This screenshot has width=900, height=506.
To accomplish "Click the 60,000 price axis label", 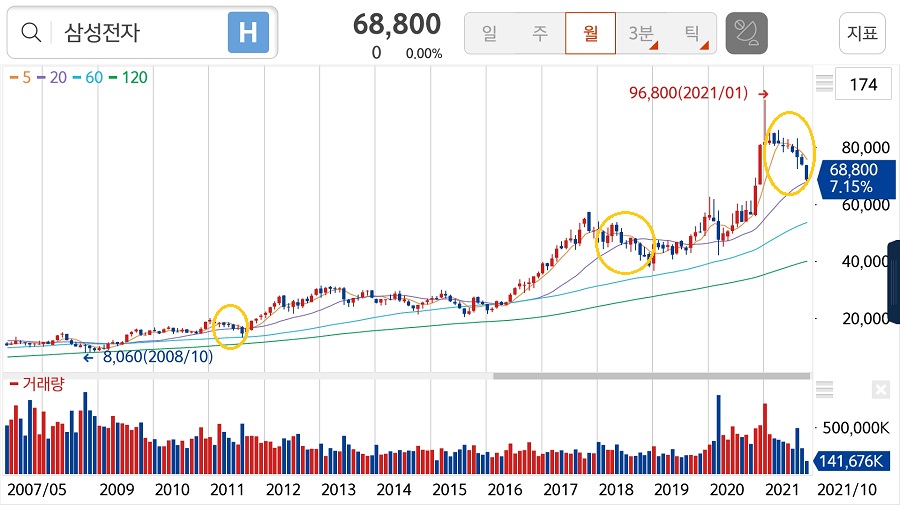I will click(866, 205).
